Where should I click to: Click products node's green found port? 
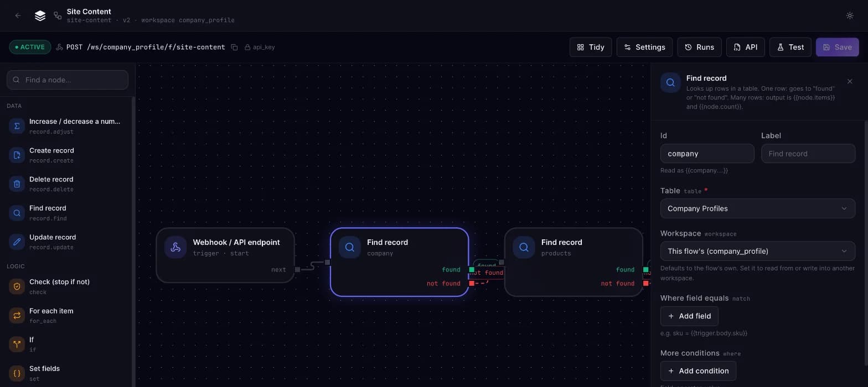tap(645, 270)
